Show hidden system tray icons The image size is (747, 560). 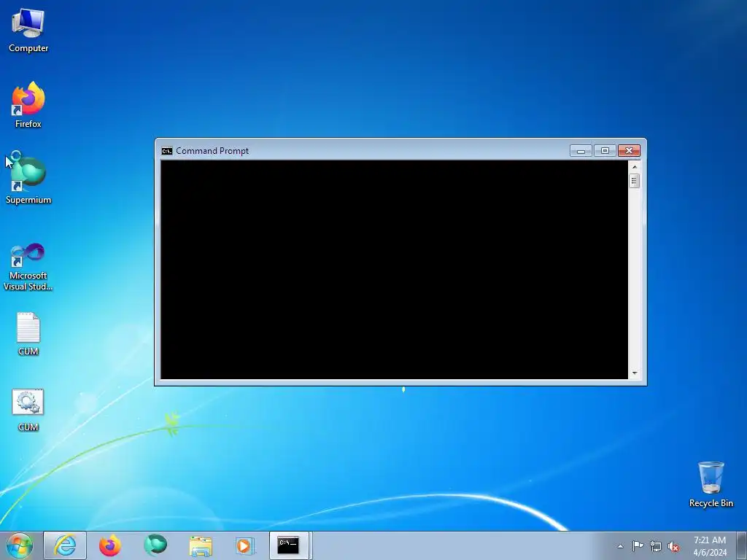coord(620,546)
